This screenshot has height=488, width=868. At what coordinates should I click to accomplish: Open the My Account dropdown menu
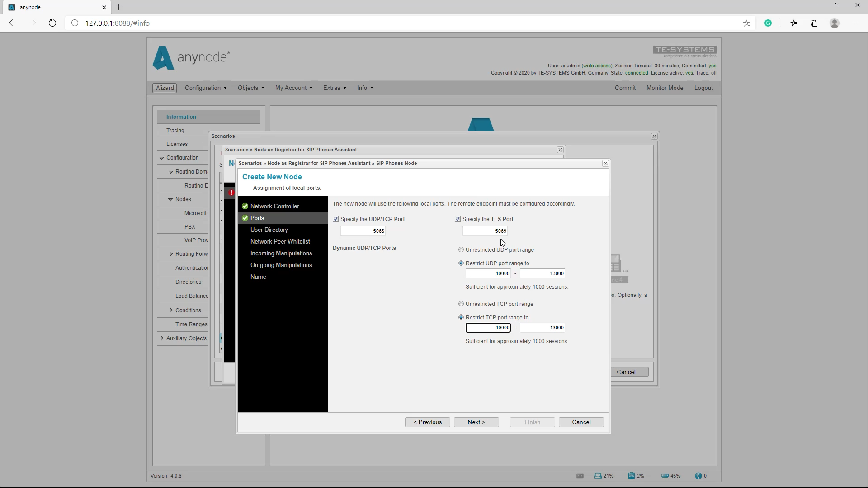294,88
